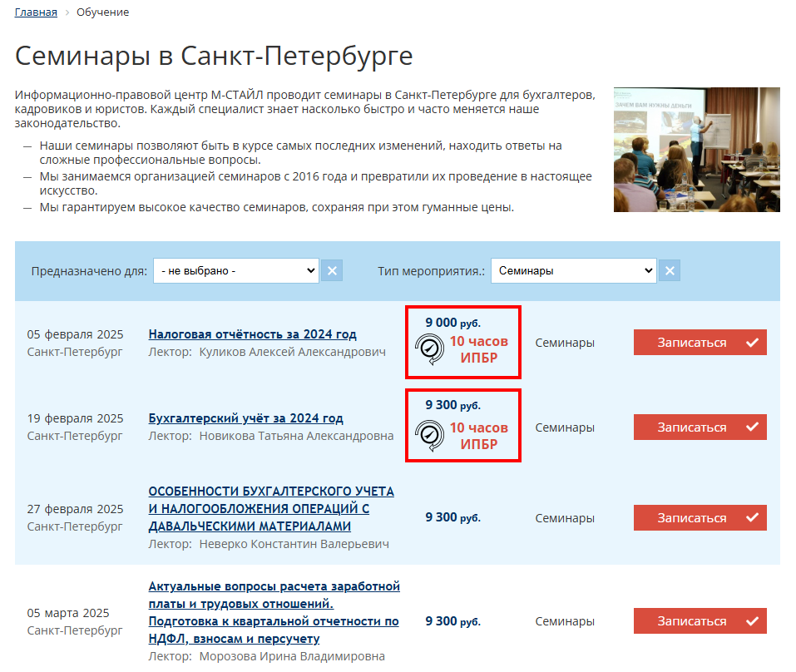Click the ИПБР clock badge for Налоговая отчётность seminar
This screenshot has height=672, width=796.
pyautogui.click(x=430, y=349)
